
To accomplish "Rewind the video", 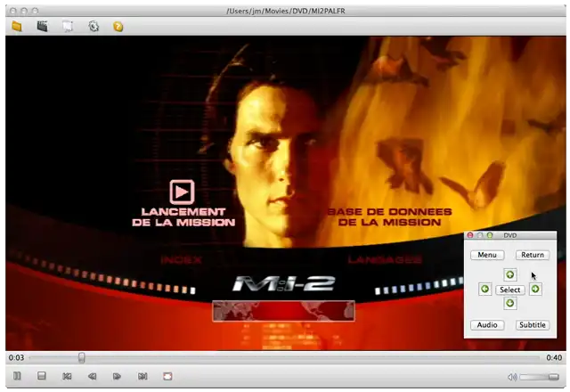I will tap(92, 376).
